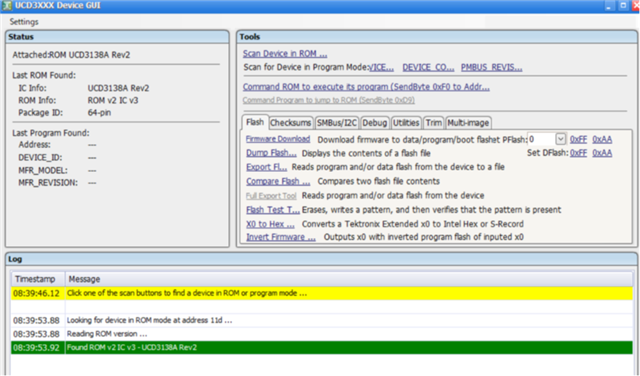Open the Multi-image tab
This screenshot has height=376, width=640.
tap(468, 123)
